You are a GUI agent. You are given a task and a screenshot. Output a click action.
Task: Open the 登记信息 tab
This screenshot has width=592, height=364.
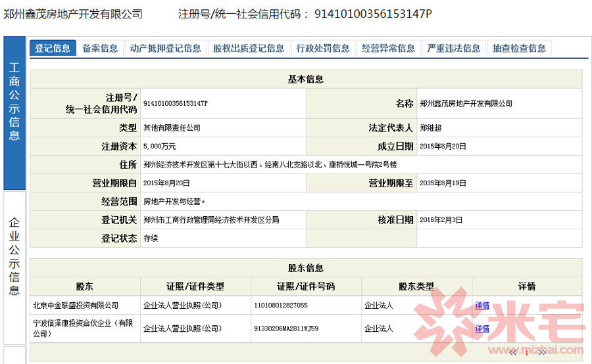(x=53, y=48)
